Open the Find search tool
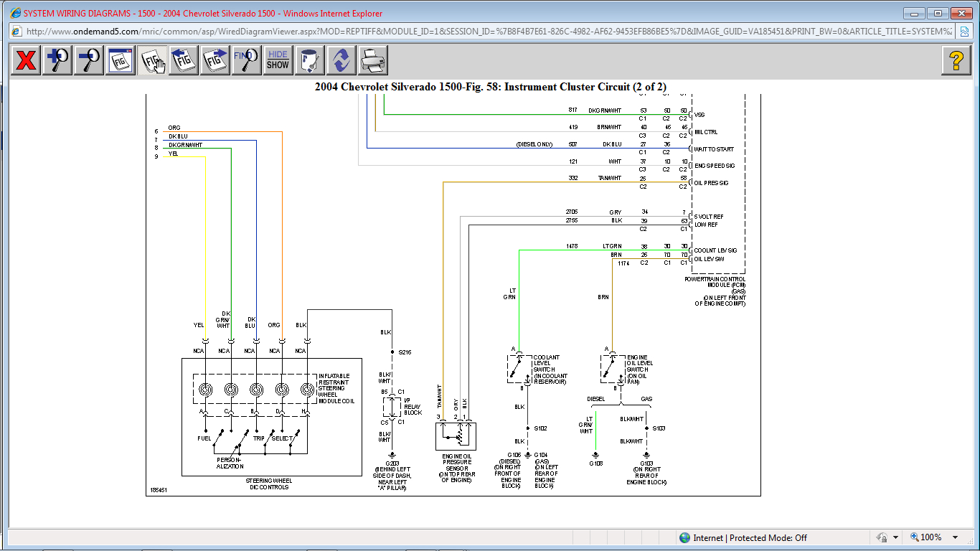The image size is (980, 551). click(x=247, y=60)
